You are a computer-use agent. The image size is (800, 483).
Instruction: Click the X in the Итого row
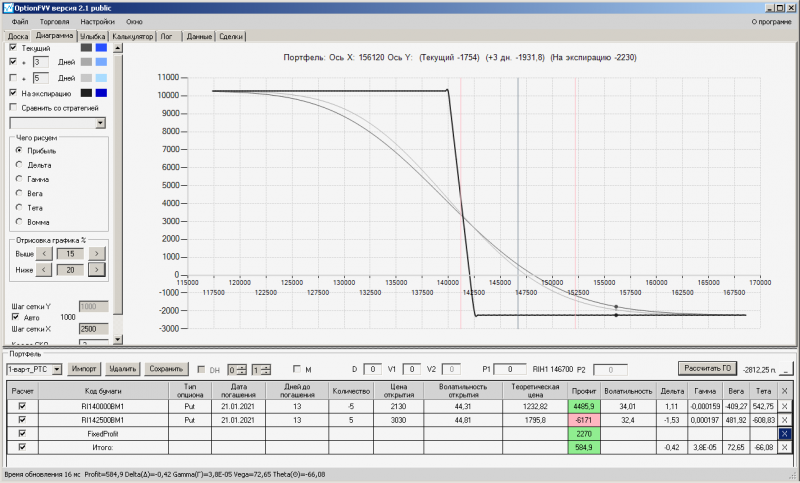tap(784, 447)
